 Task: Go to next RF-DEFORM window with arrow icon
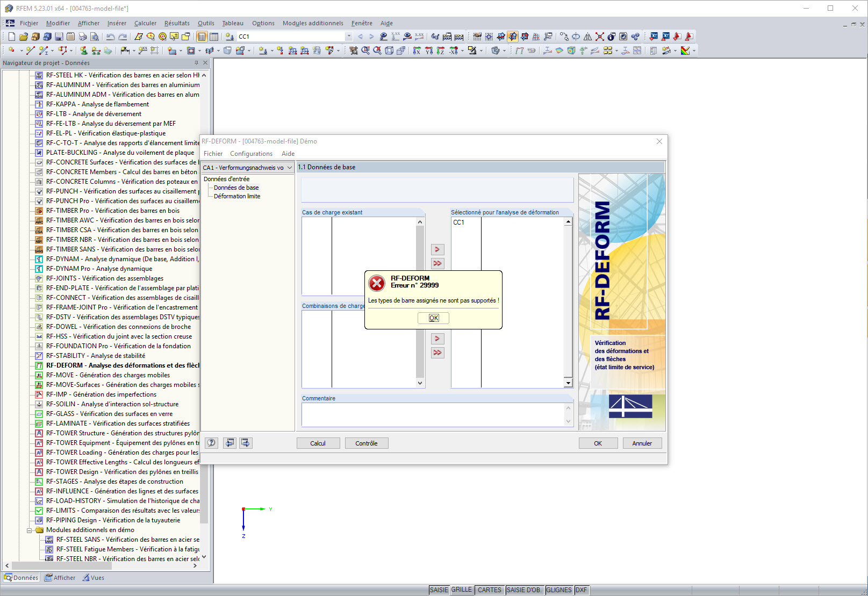coord(246,443)
